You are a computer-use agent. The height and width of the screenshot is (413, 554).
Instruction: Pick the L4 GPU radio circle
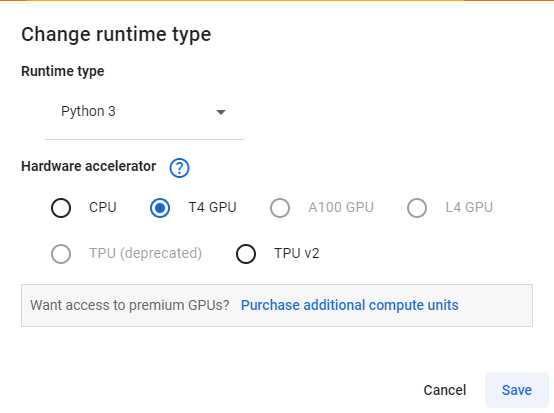tap(417, 208)
